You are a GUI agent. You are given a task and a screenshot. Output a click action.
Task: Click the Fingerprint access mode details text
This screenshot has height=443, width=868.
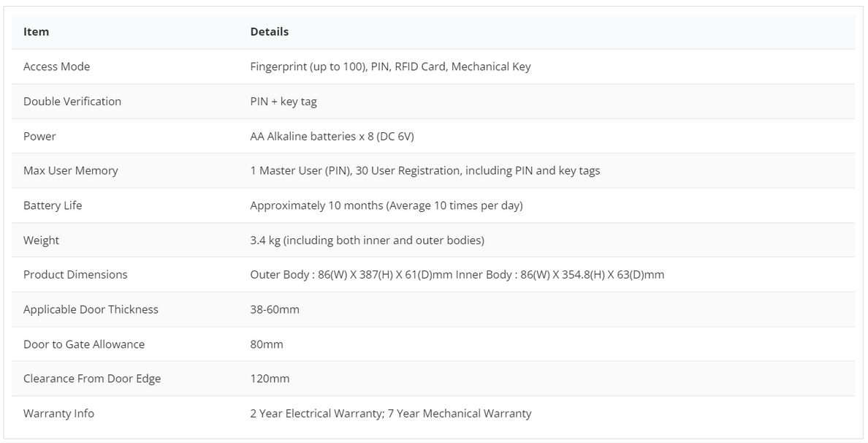390,67
